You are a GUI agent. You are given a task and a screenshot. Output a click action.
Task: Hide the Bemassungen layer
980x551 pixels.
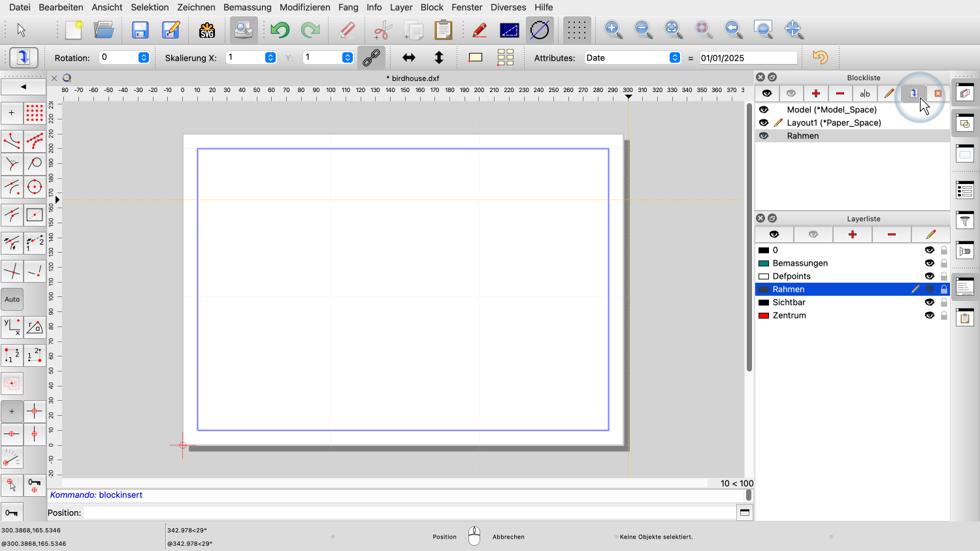[929, 263]
